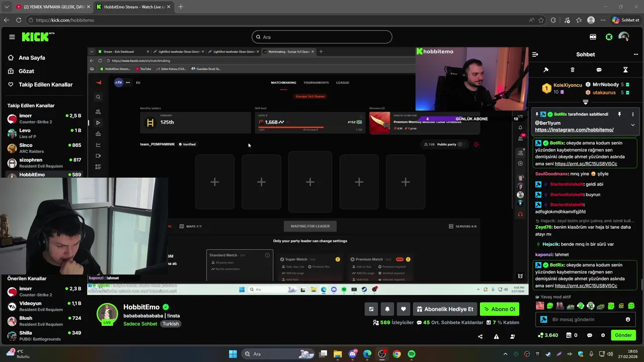
Task: Open the emoji picker in message box
Action: coord(627,319)
